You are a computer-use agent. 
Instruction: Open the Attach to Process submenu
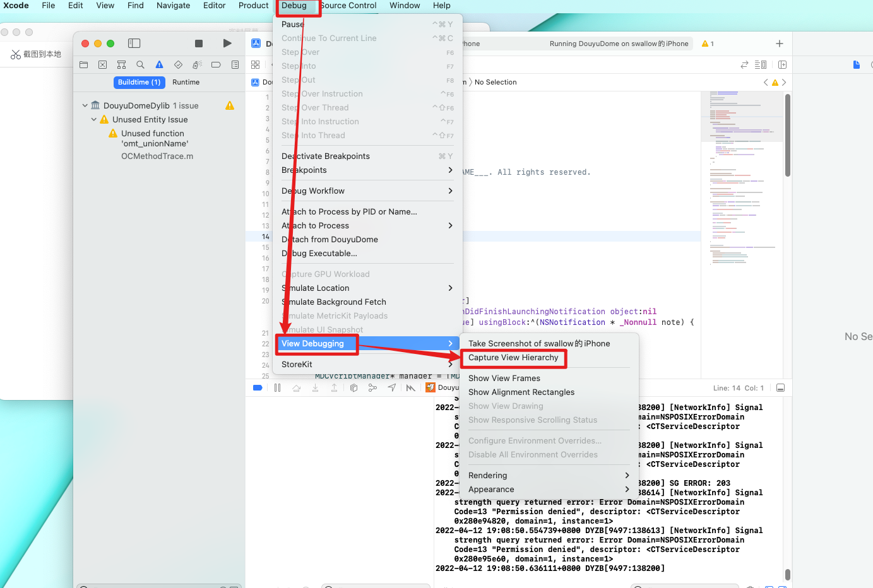click(368, 226)
